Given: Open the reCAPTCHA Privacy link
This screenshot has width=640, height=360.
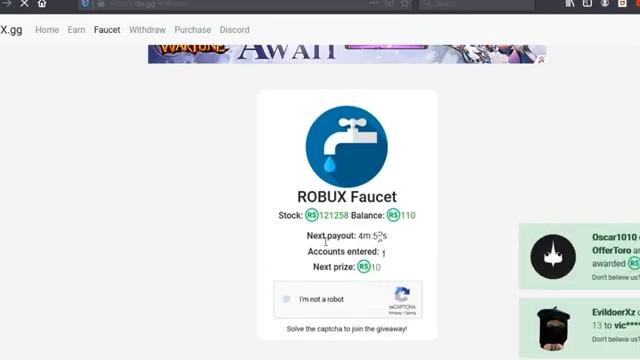Looking at the screenshot, I should (x=395, y=313).
